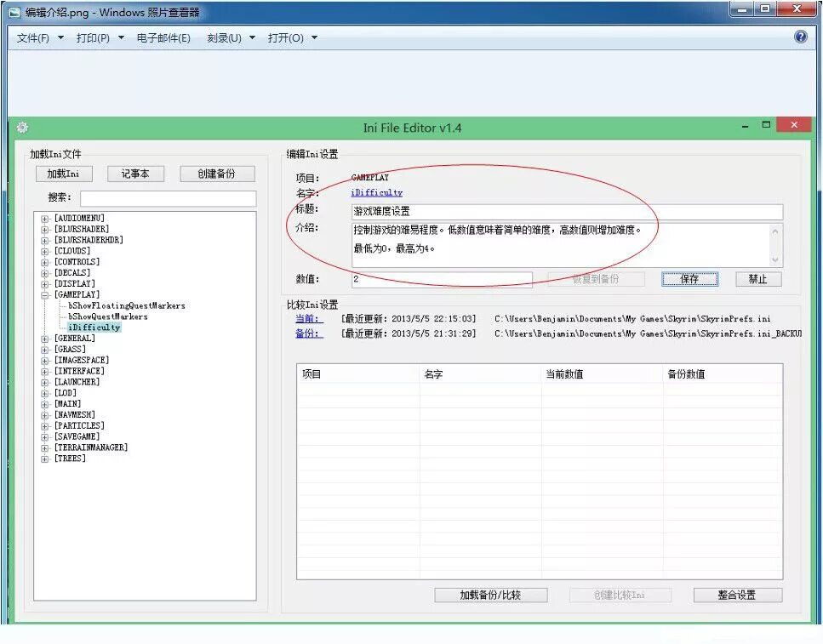
Task: Open dropdown arrow next to 刻录(U)
Action: point(253,37)
